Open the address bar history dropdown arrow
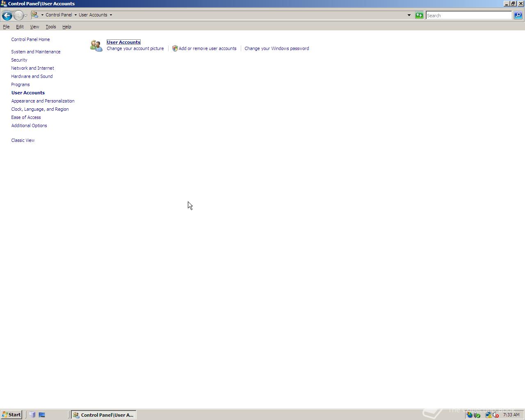 [409, 15]
